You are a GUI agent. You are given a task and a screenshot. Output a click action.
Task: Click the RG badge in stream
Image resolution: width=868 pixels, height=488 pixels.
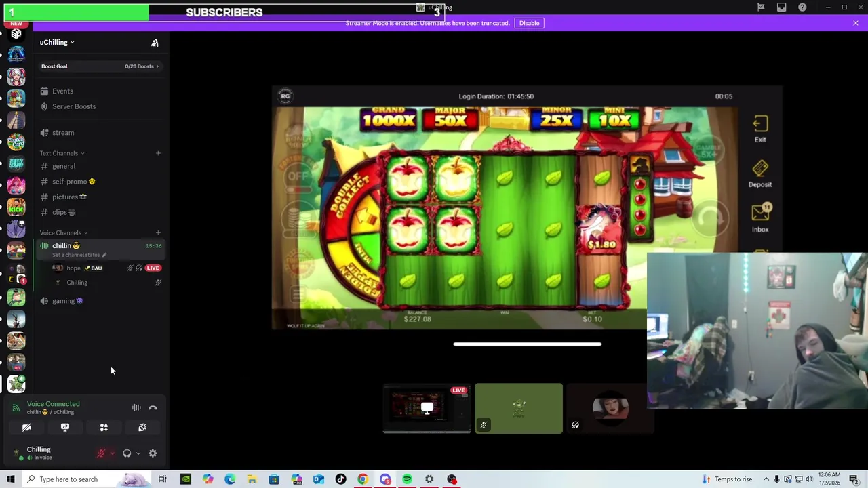coord(285,96)
